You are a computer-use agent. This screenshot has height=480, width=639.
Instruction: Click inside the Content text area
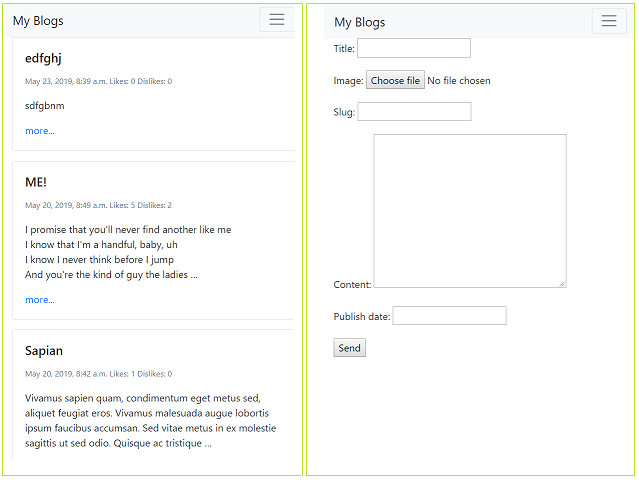[469, 210]
